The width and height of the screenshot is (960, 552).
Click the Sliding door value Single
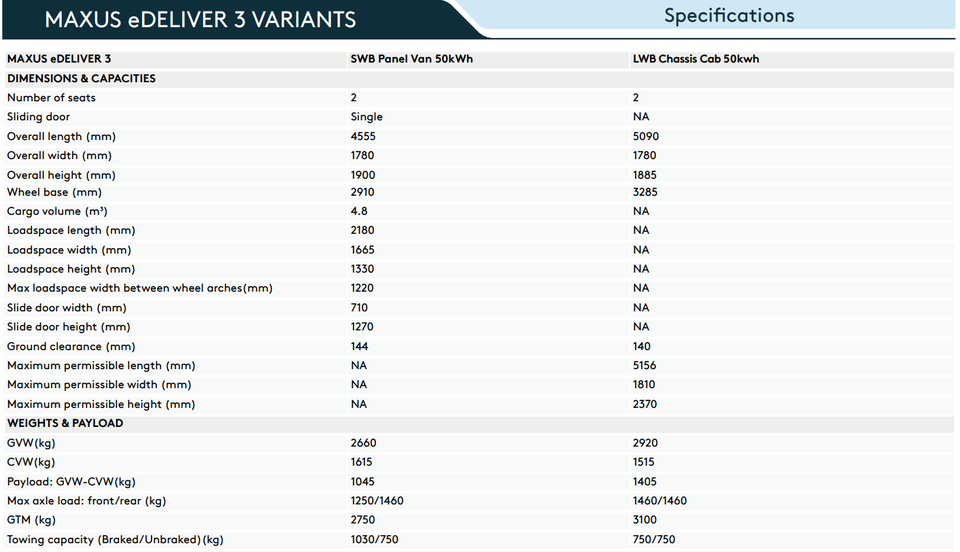pyautogui.click(x=366, y=117)
